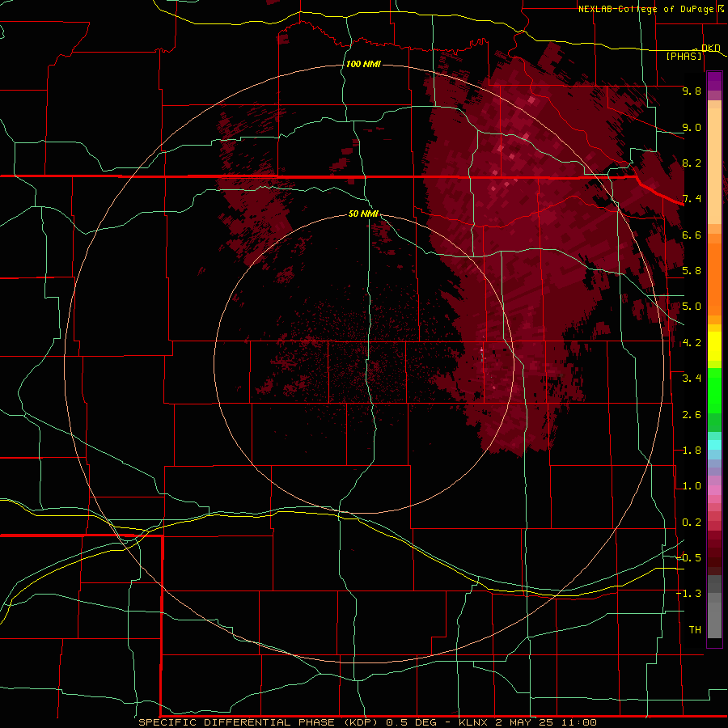Click the 1.8 scale value
This screenshot has height=728, width=728.
(x=692, y=451)
